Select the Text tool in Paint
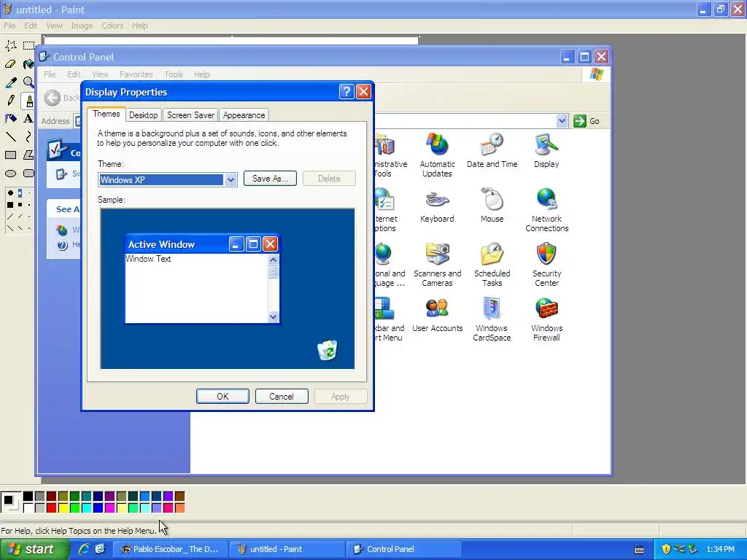 pyautogui.click(x=28, y=119)
